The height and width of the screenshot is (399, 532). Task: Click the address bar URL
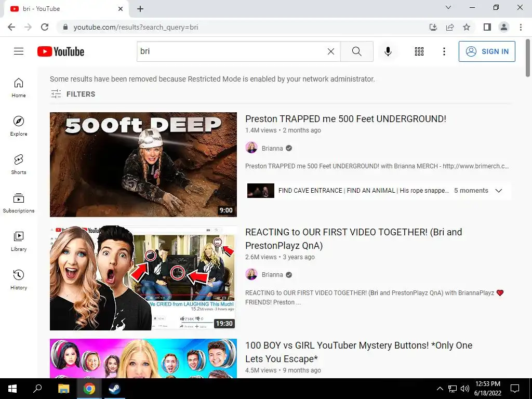pyautogui.click(x=136, y=27)
